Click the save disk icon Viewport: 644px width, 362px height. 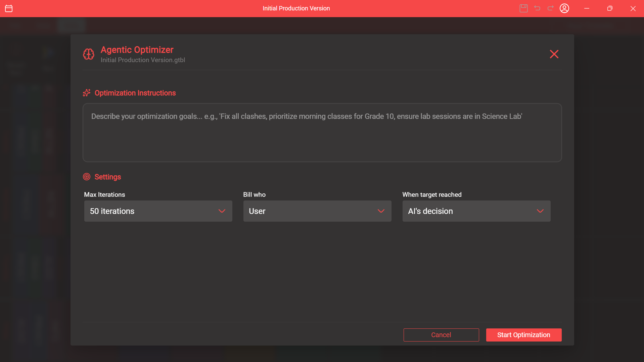point(523,8)
